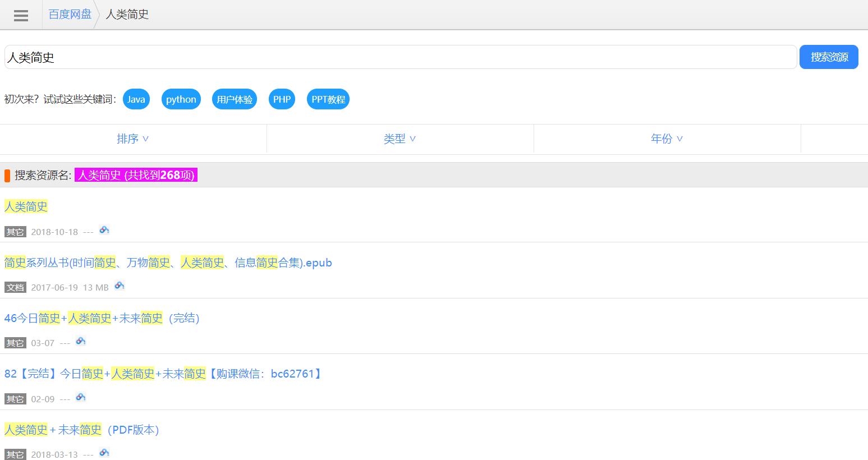Select the 人类简史 breadcrumb item
Screen dimensions: 868x460
pyautogui.click(x=127, y=15)
